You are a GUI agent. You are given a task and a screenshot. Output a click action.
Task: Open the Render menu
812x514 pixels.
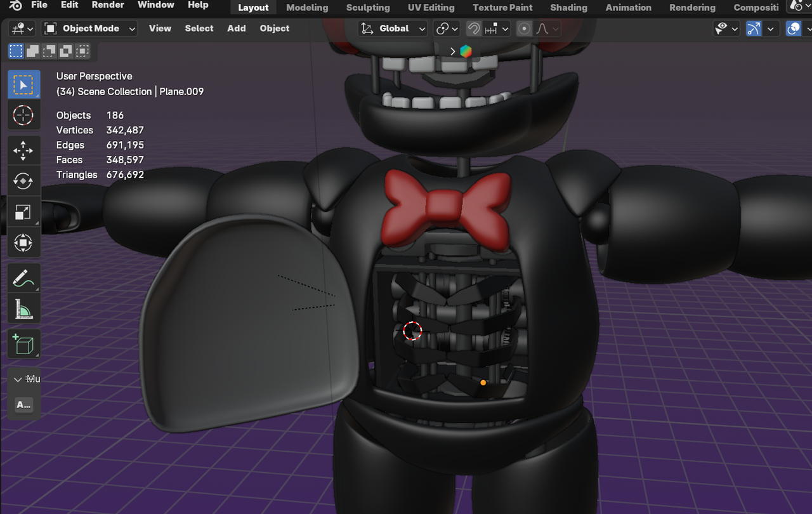point(108,5)
